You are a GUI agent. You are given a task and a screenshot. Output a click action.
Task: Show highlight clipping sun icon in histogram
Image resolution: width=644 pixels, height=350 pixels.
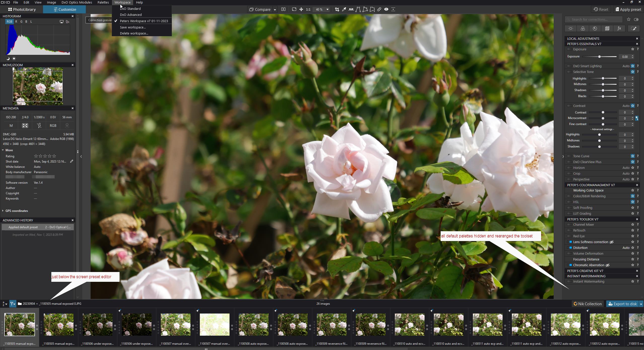pyautogui.click(x=14, y=59)
